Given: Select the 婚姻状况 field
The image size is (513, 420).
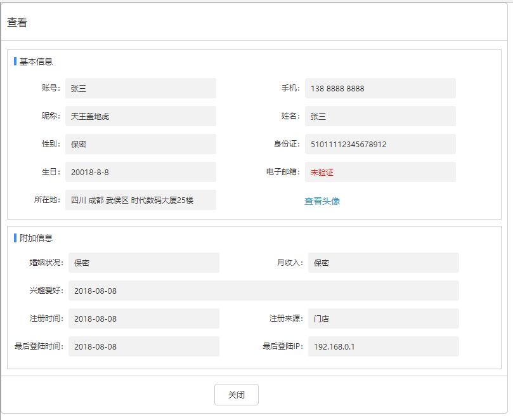Looking at the screenshot, I should tap(143, 263).
